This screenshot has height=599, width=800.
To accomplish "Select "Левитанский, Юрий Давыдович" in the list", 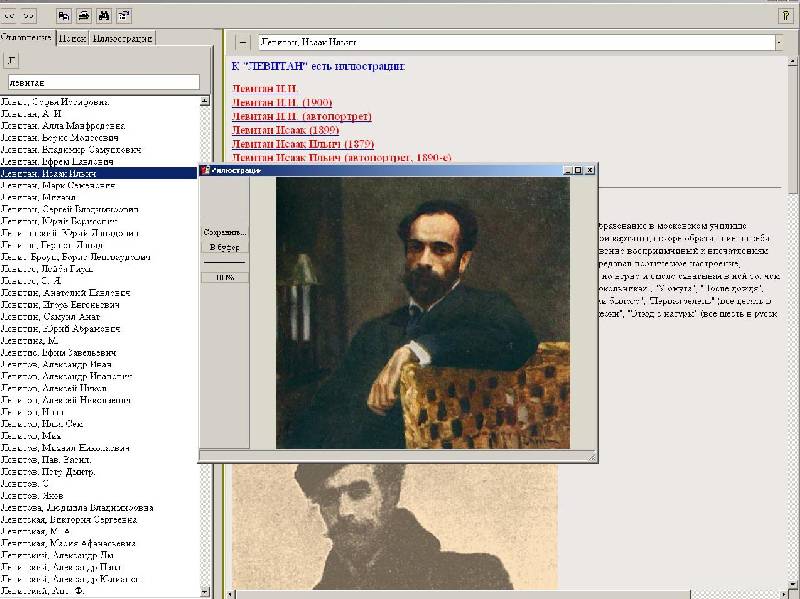I will 70,233.
